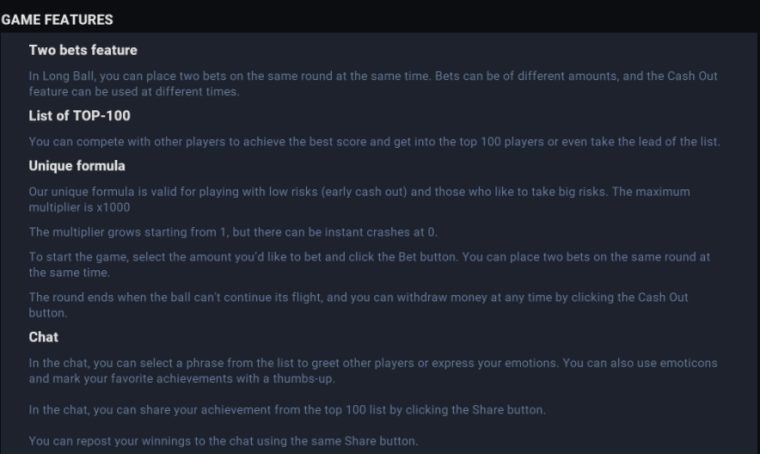The width and height of the screenshot is (760, 454).
Task: Click the List of TOP-100 heading
Action: pyautogui.click(x=79, y=116)
